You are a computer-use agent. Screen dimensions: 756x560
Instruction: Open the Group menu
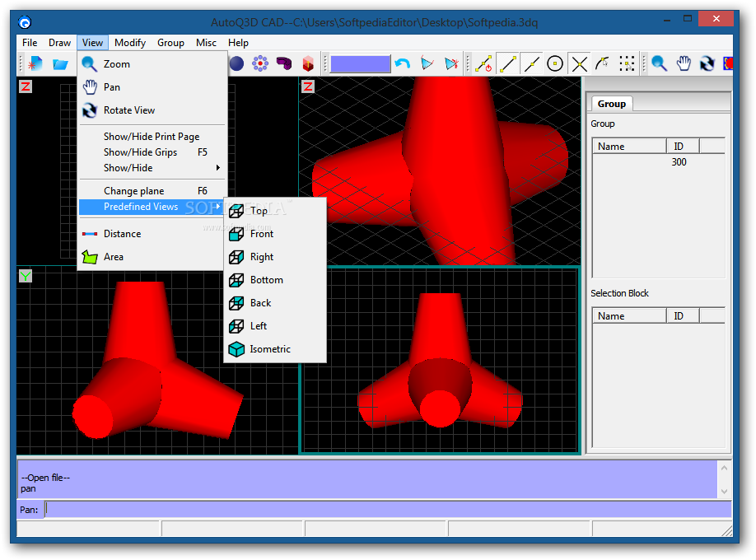tap(170, 43)
